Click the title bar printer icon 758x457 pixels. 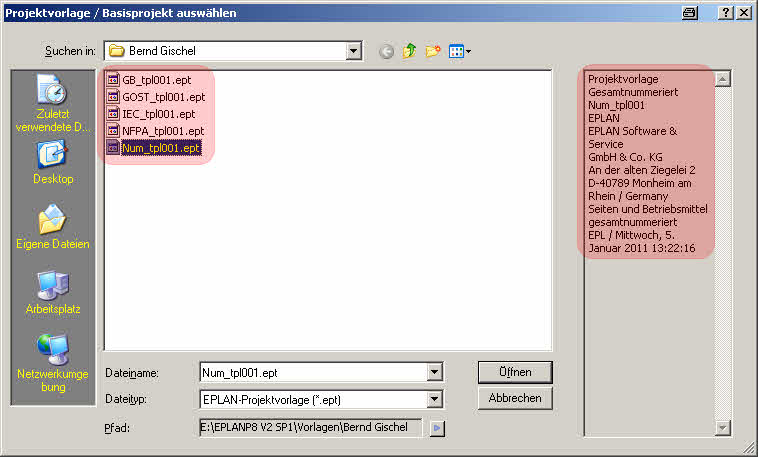pos(690,13)
